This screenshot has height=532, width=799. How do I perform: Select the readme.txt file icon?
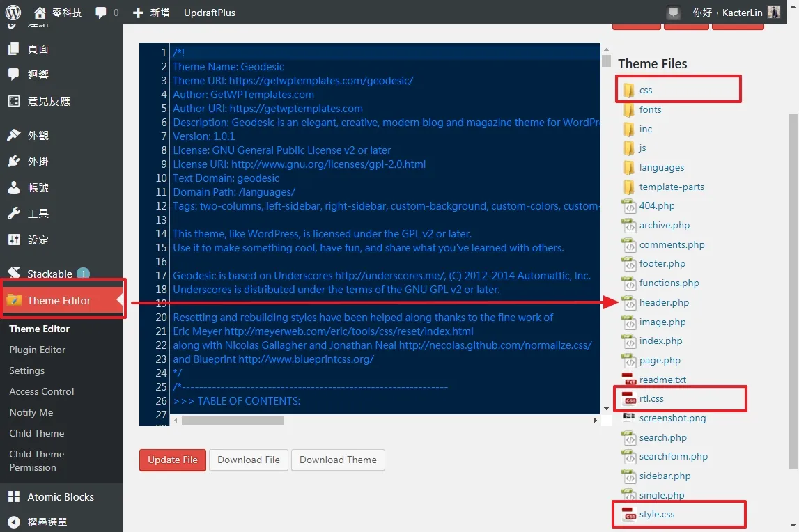click(x=629, y=380)
